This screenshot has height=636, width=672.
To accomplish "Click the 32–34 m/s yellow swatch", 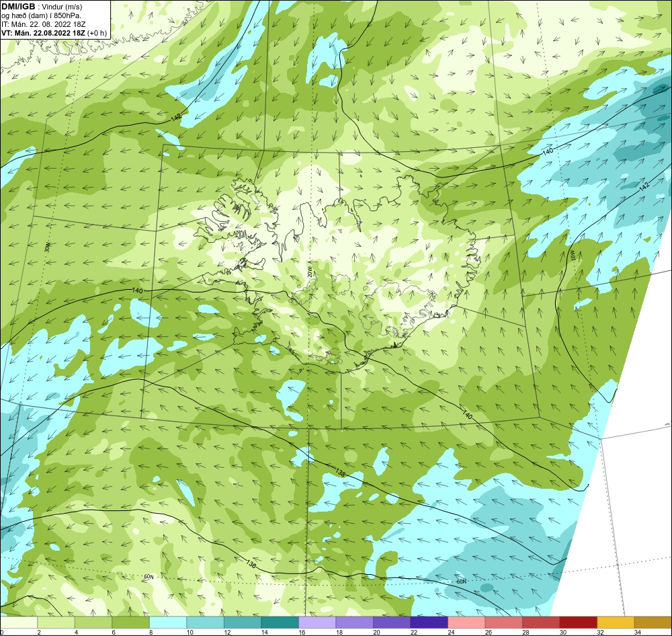I will [x=616, y=623].
